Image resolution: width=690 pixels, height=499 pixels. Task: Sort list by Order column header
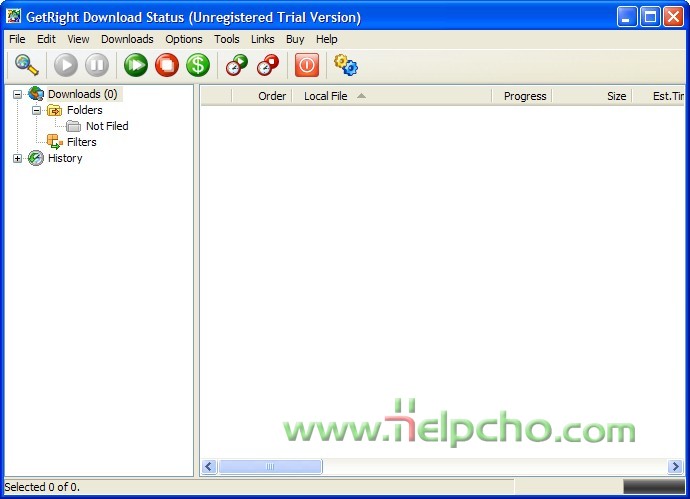[262, 96]
